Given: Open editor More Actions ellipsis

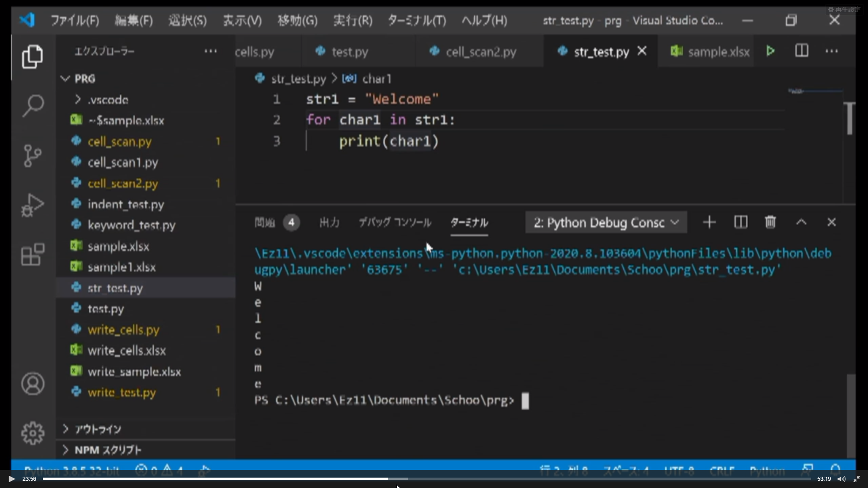Looking at the screenshot, I should (832, 51).
